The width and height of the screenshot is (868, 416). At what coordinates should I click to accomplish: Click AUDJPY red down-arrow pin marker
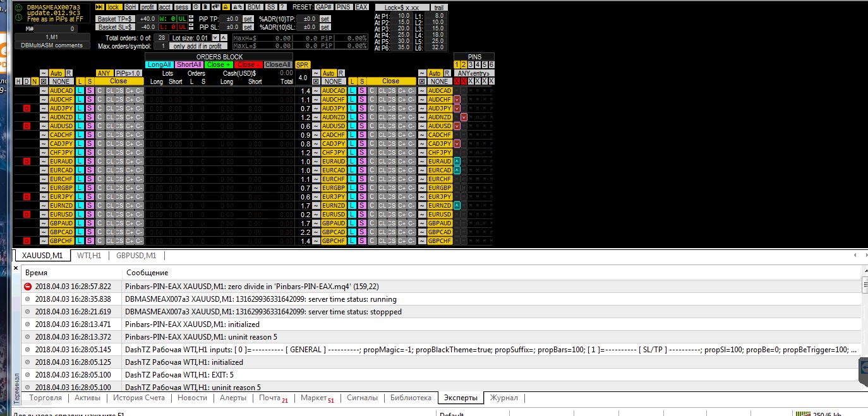point(457,109)
